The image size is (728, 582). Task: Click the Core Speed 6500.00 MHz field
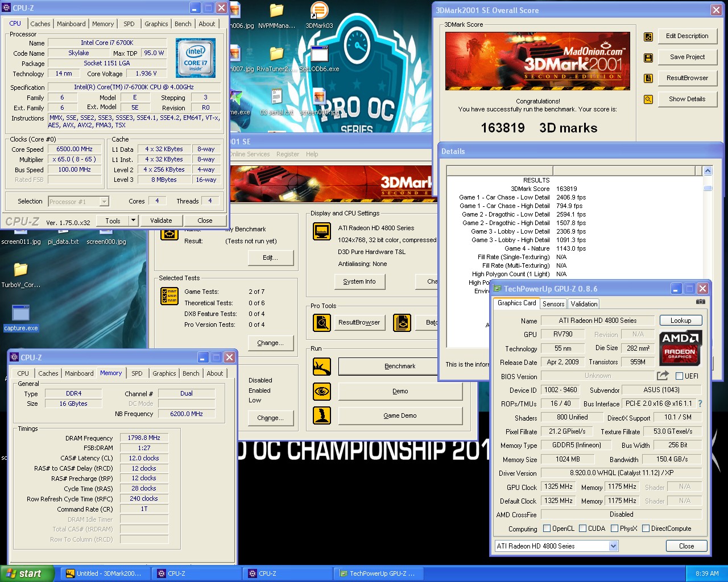[75, 149]
